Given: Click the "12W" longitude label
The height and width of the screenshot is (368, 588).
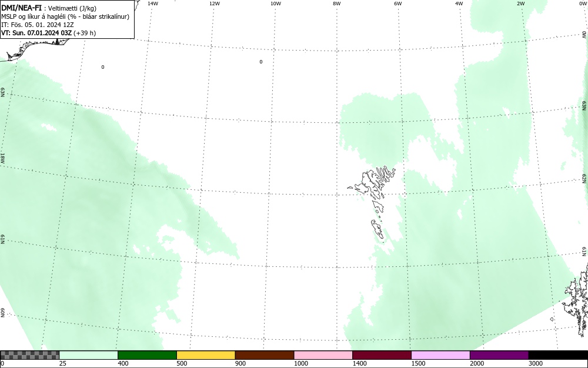Looking at the screenshot, I should click(214, 4).
